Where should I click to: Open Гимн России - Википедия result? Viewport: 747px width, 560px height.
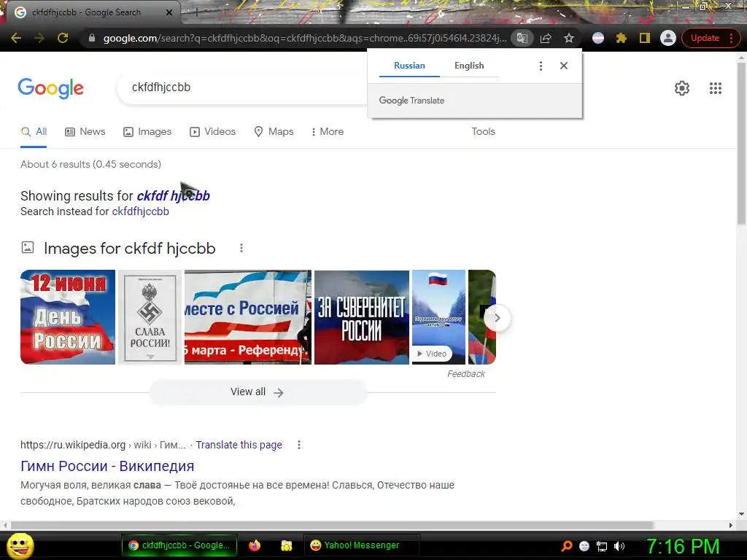[x=107, y=466]
